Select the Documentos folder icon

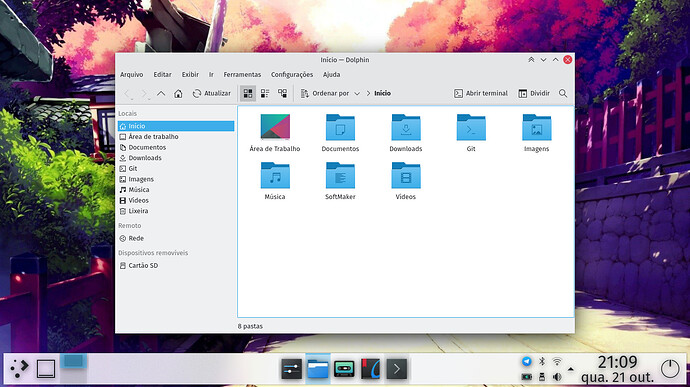point(340,127)
